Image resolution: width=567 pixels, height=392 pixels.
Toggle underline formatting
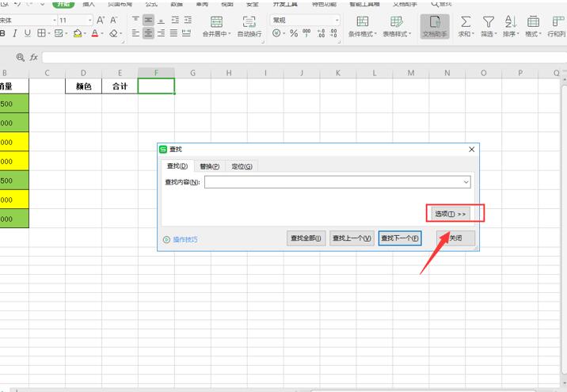tap(28, 33)
